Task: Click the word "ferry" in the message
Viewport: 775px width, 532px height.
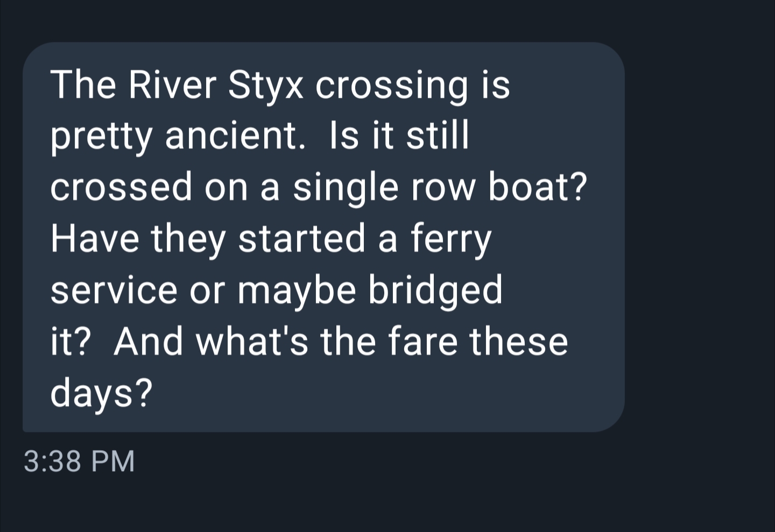Action: click(451, 239)
